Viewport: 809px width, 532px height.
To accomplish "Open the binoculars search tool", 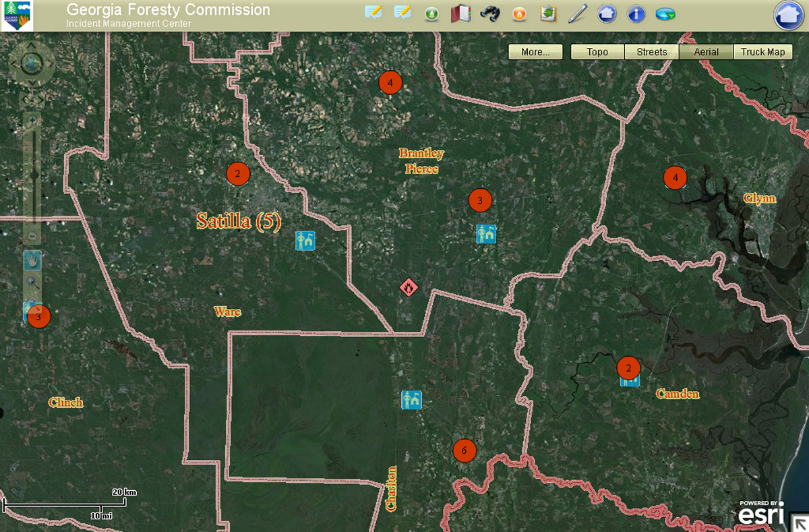I will (489, 13).
